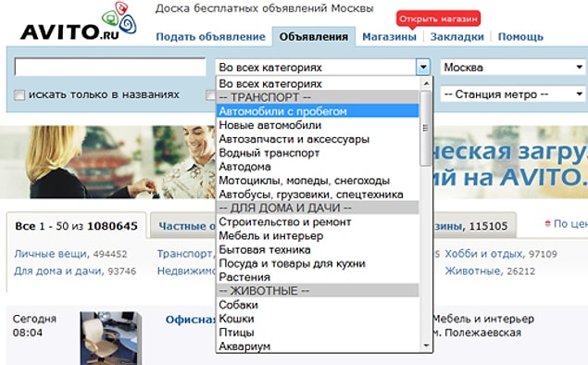Pick 'Бытовая техника' category

click(318, 249)
